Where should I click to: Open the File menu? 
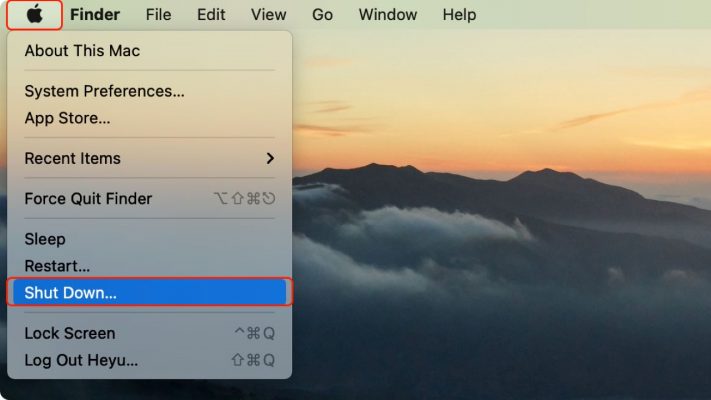158,15
